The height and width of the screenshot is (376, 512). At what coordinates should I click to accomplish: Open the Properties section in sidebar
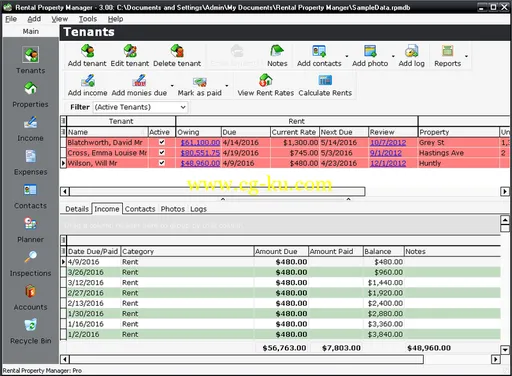coord(30,95)
